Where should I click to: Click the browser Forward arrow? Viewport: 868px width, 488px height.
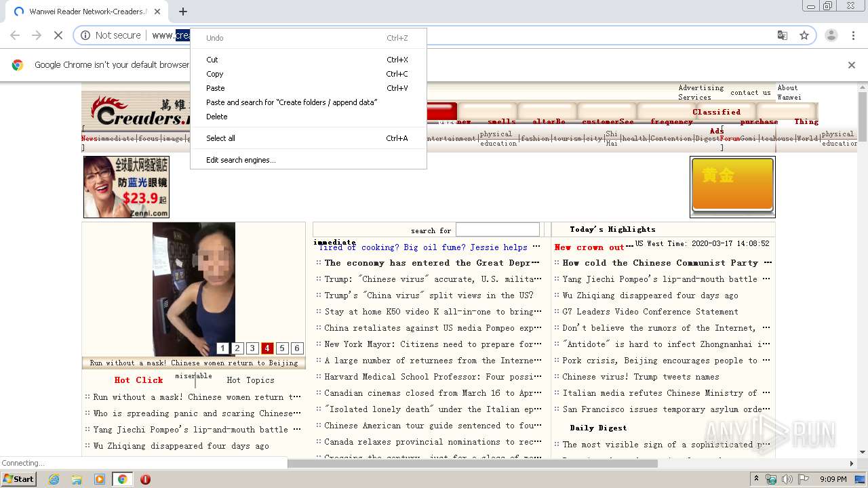click(37, 35)
